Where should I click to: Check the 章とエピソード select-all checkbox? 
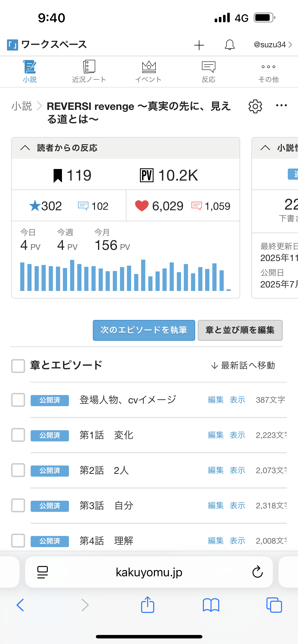click(x=18, y=366)
